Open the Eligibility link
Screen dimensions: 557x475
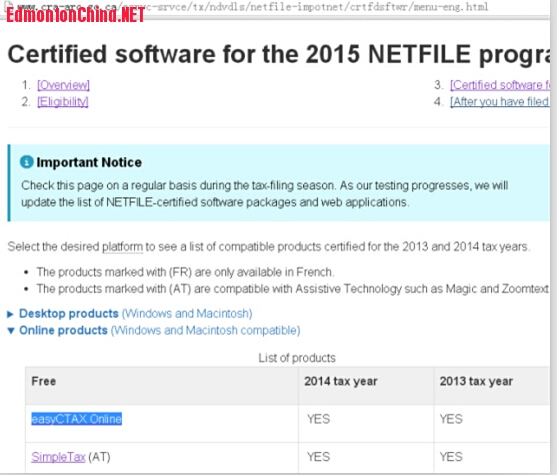(x=63, y=102)
